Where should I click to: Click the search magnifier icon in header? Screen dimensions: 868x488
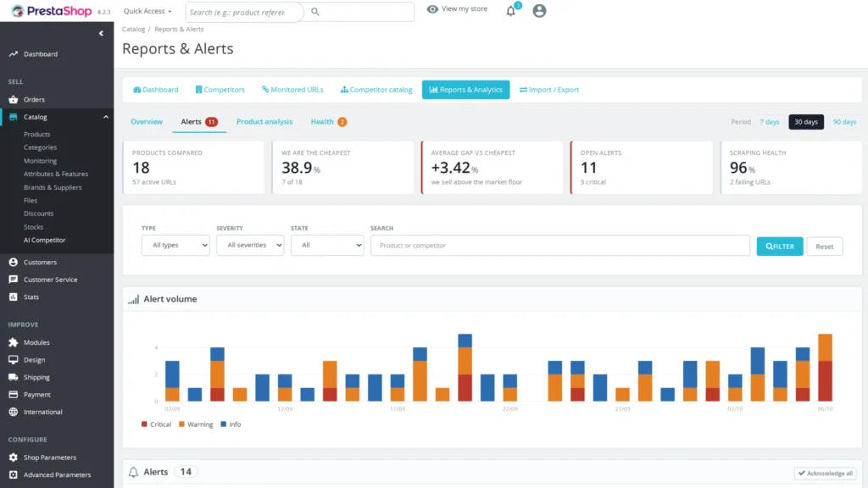[315, 12]
